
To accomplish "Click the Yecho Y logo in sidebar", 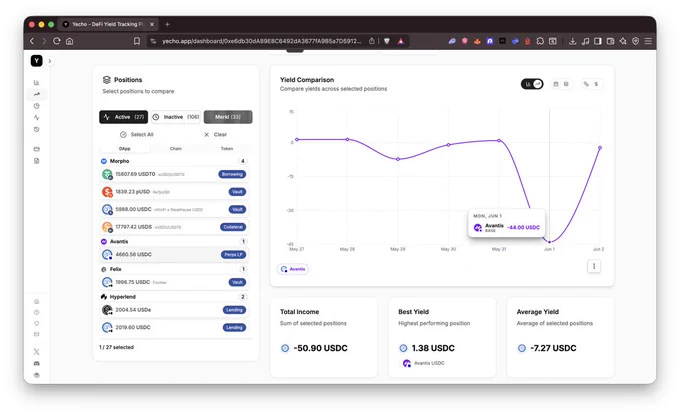I will [36, 61].
